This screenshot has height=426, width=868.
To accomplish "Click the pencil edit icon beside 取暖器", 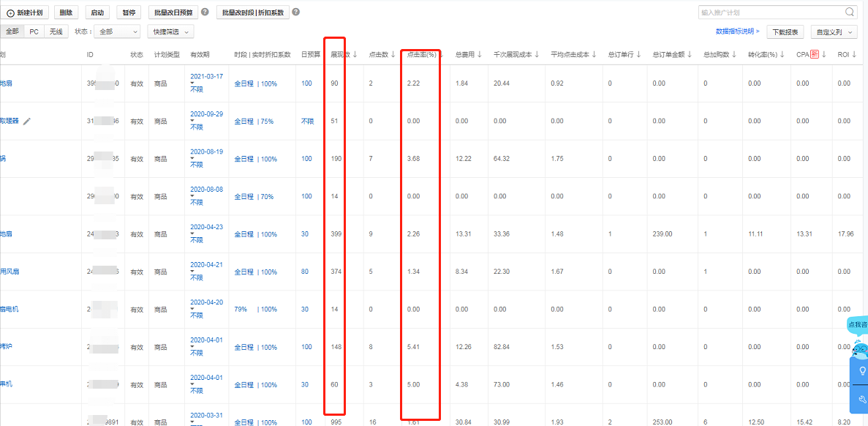I will 26,122.
